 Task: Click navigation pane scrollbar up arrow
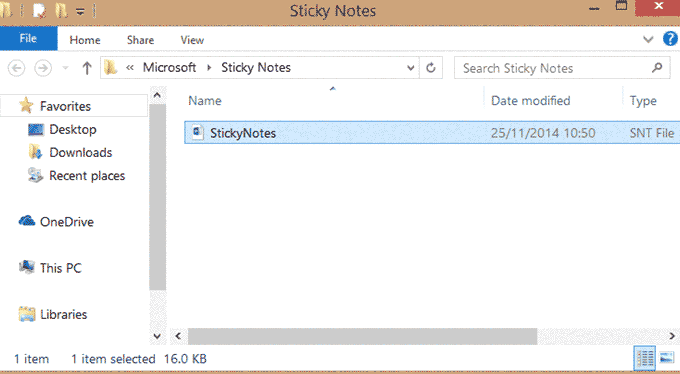[x=157, y=95]
